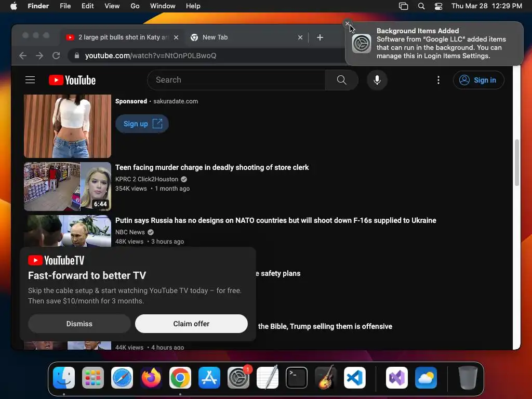Select the youtube.com address bar URL
The height and width of the screenshot is (399, 532).
point(150,56)
